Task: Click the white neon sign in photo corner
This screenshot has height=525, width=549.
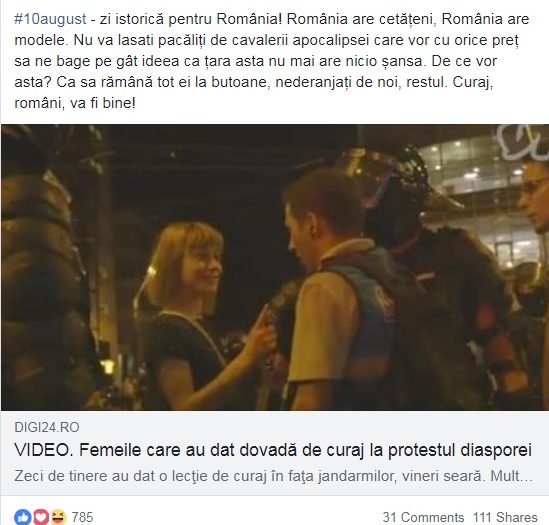Action: pyautogui.click(x=523, y=142)
